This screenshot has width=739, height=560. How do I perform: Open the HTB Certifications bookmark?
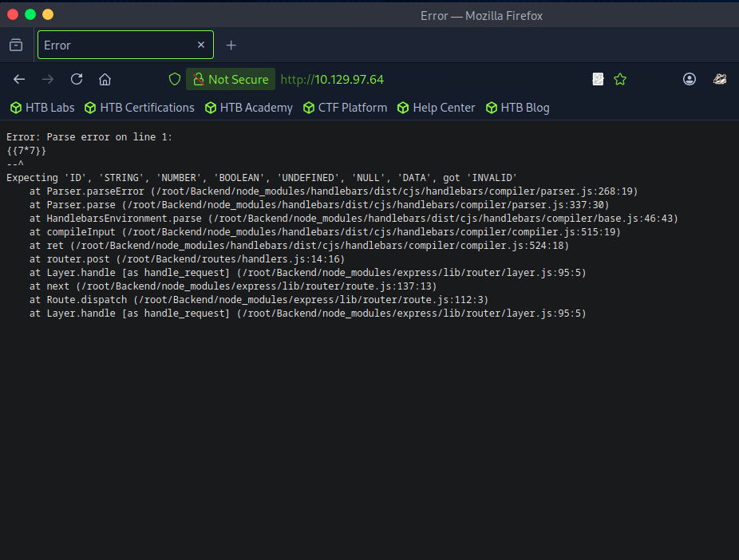point(140,108)
